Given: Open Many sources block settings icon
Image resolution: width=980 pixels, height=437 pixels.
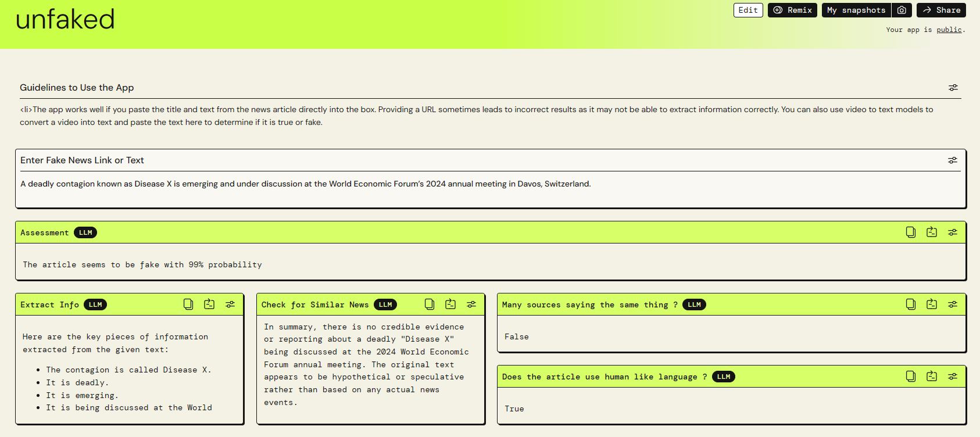Looking at the screenshot, I should [x=953, y=305].
